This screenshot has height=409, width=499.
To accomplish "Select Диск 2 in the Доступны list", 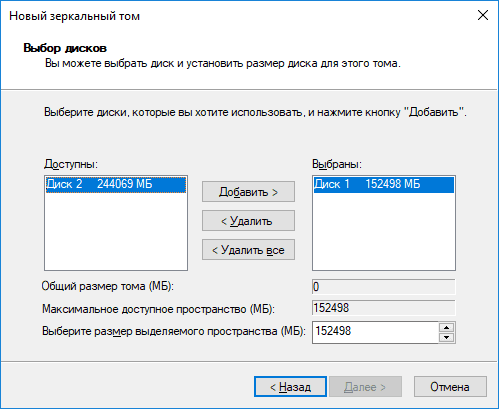I will tap(116, 184).
